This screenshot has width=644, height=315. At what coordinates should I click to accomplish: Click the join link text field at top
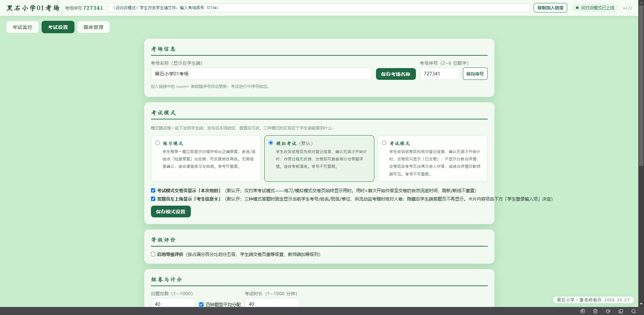[x=319, y=8]
